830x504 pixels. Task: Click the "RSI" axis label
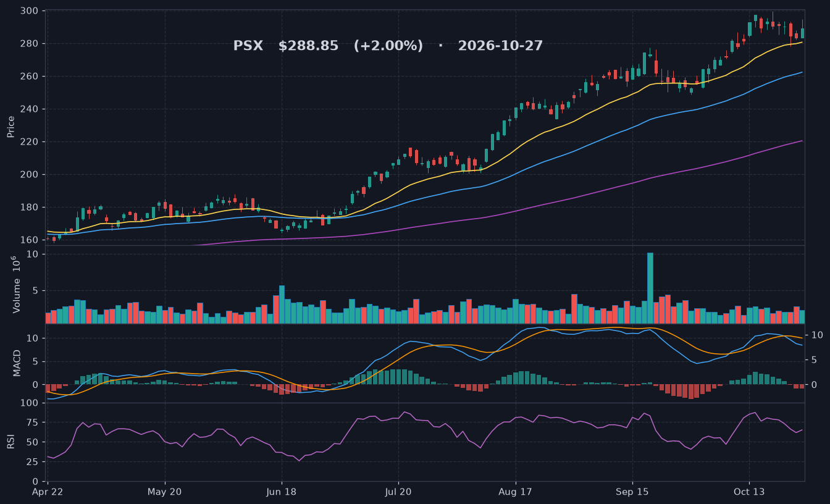[10, 442]
